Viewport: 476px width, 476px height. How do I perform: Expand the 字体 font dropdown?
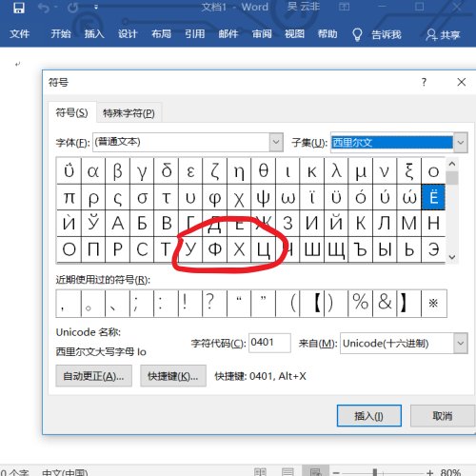pos(276,142)
